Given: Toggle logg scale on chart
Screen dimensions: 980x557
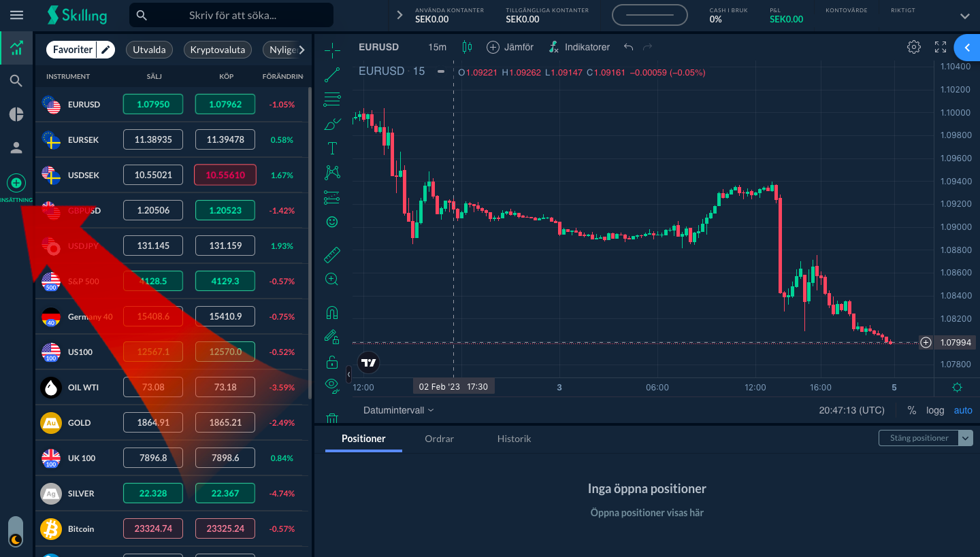Looking at the screenshot, I should 935,410.
